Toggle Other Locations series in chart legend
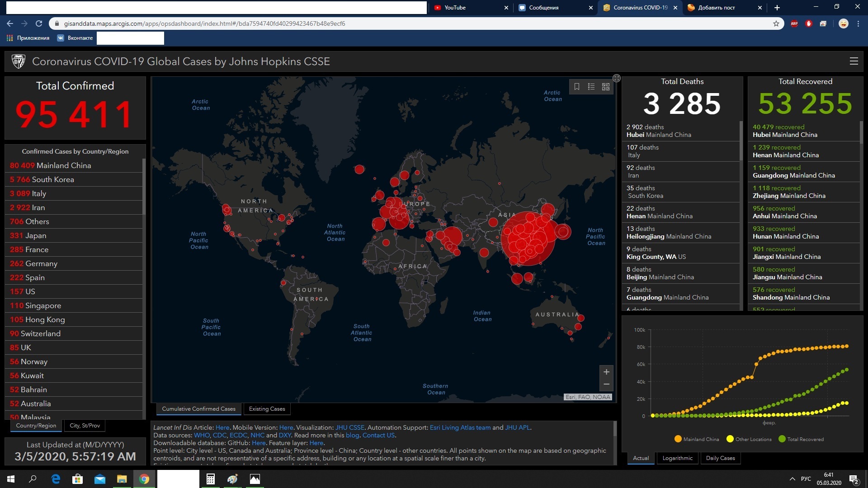Screen dimensions: 868x488 pyautogui.click(x=749, y=439)
